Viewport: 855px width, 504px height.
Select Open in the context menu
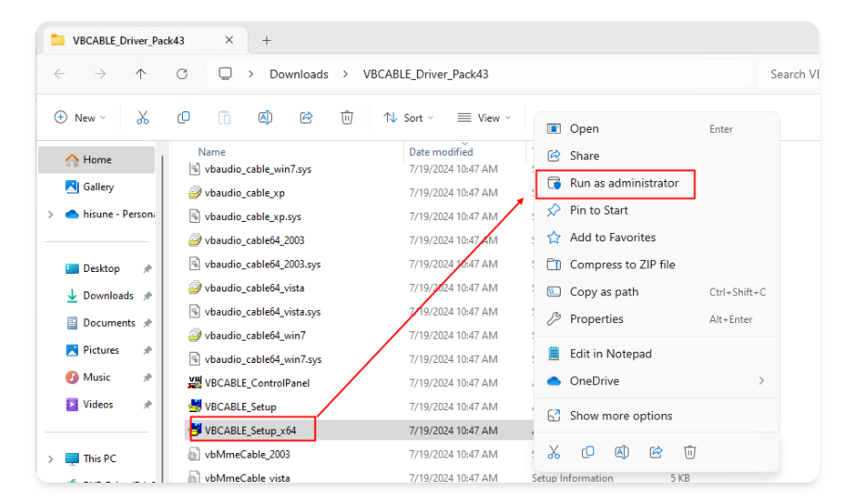pos(657,129)
